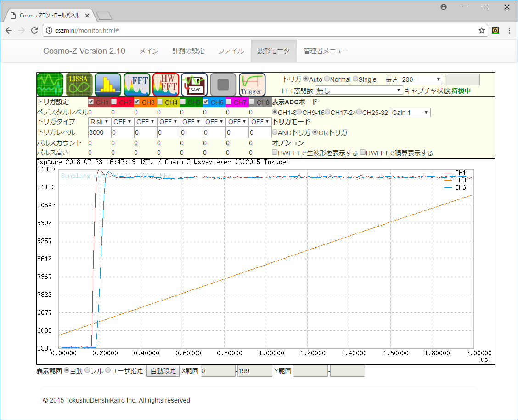Check HWFFTで積算表示する option

[x=363, y=153]
